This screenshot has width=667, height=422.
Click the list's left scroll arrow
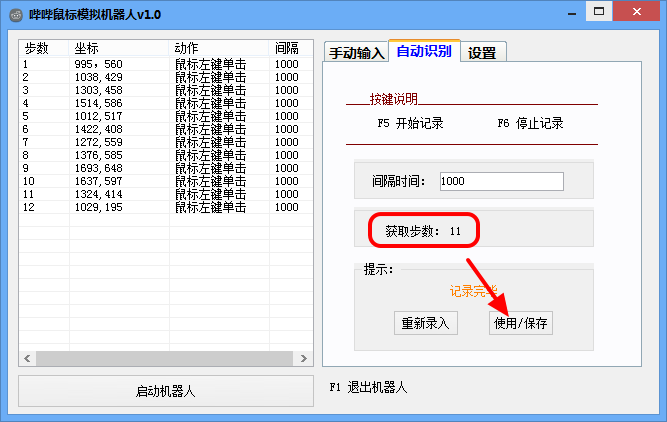(27, 358)
